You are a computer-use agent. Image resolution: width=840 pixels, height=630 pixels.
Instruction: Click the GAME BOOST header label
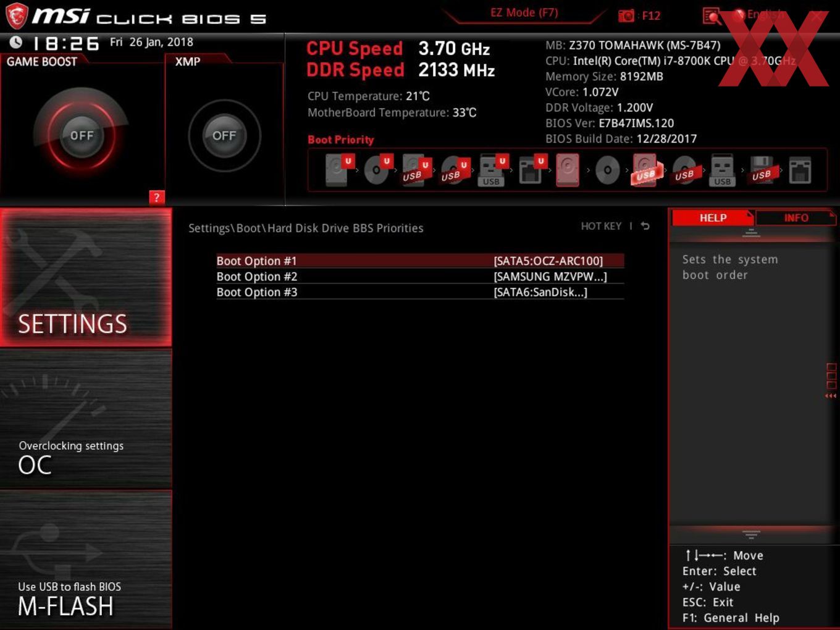click(x=42, y=62)
